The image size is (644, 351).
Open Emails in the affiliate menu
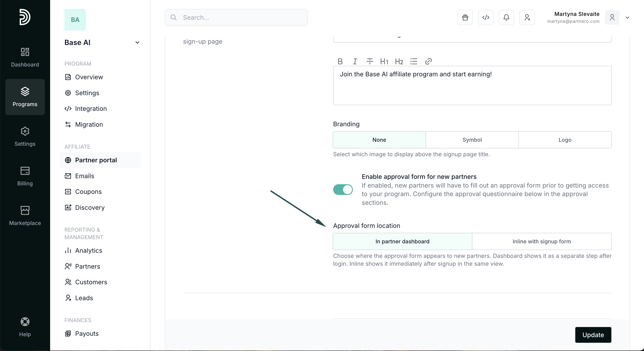(x=85, y=176)
